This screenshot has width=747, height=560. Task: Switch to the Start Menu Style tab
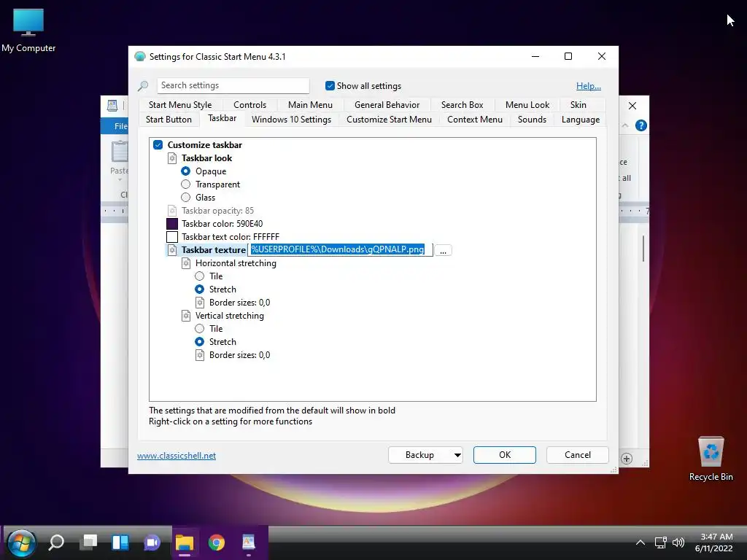pos(180,105)
